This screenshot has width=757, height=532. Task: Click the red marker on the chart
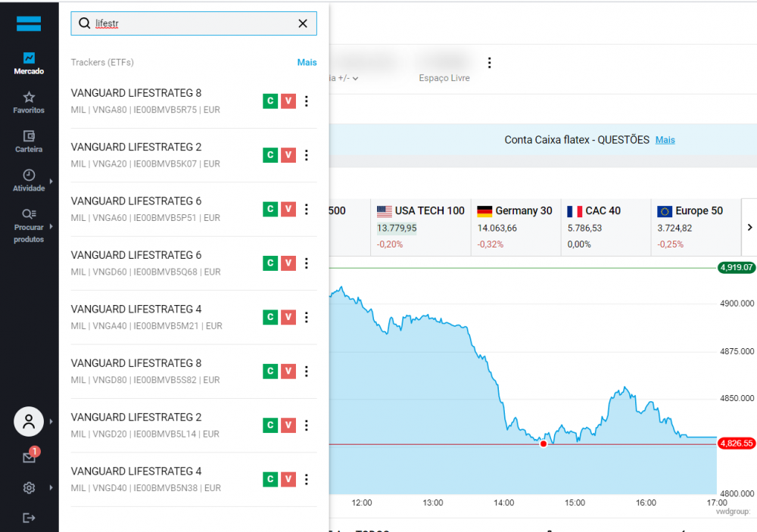pos(544,443)
